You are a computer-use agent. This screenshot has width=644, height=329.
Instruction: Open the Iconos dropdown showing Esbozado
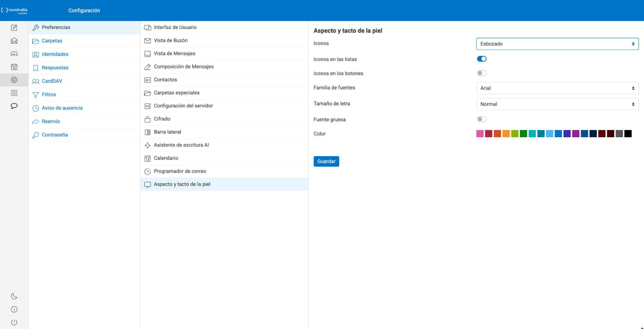coord(557,44)
